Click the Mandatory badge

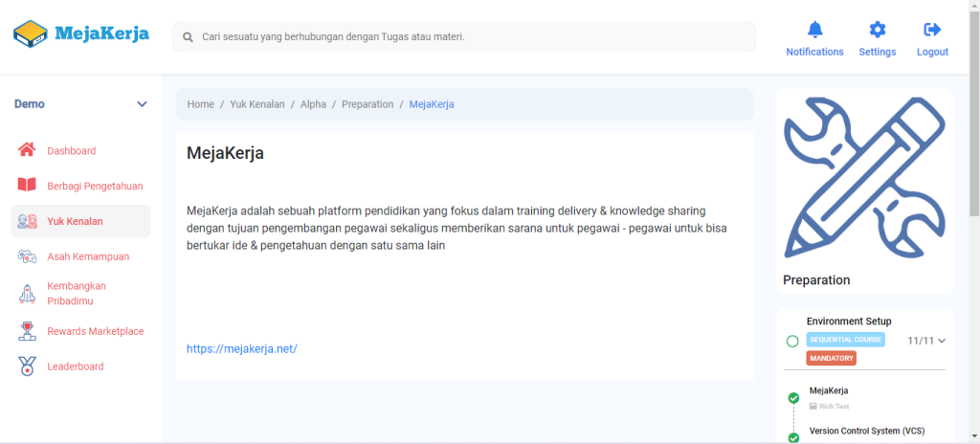coord(832,358)
